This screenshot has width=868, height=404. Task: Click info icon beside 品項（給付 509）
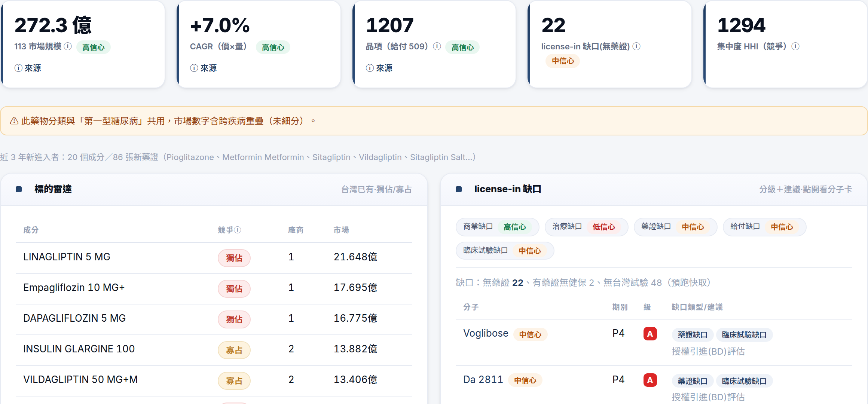(x=437, y=46)
